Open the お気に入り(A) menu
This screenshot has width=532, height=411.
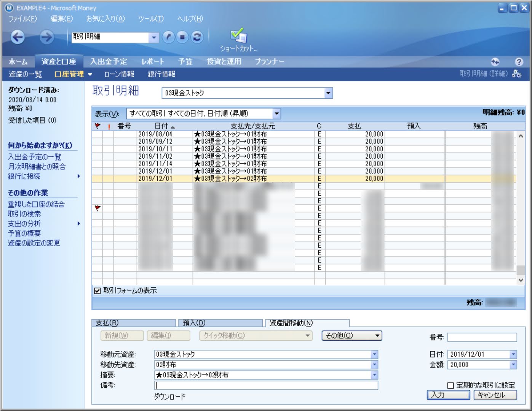[105, 19]
